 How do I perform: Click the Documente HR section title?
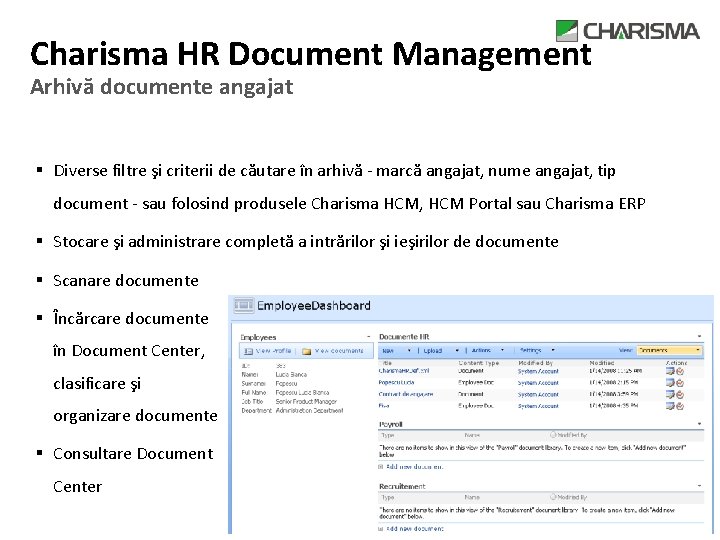click(404, 337)
